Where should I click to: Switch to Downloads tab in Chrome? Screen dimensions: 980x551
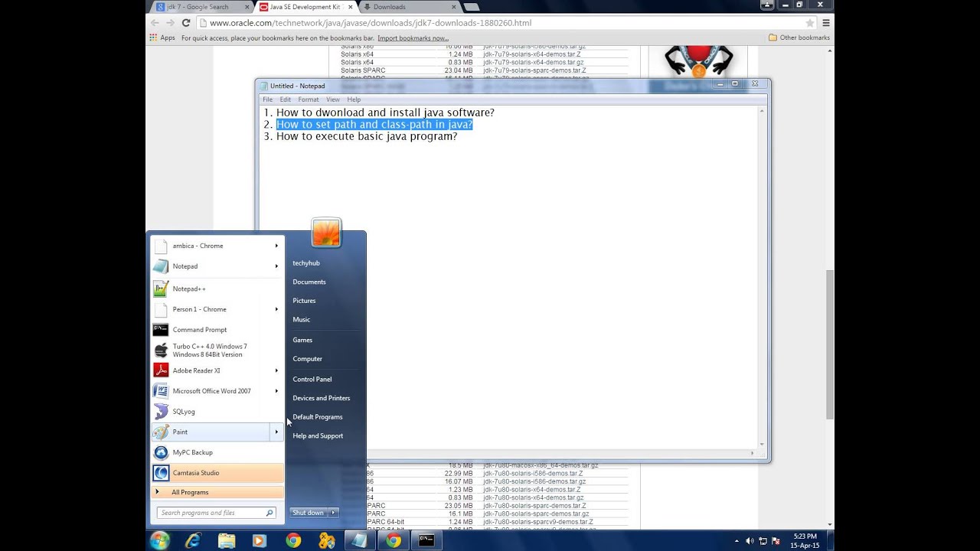(x=410, y=7)
